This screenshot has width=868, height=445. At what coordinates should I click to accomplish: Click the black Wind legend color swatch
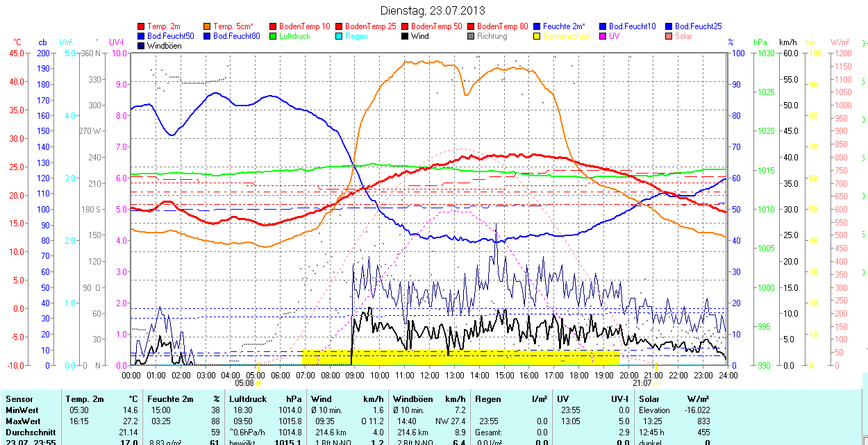click(406, 36)
